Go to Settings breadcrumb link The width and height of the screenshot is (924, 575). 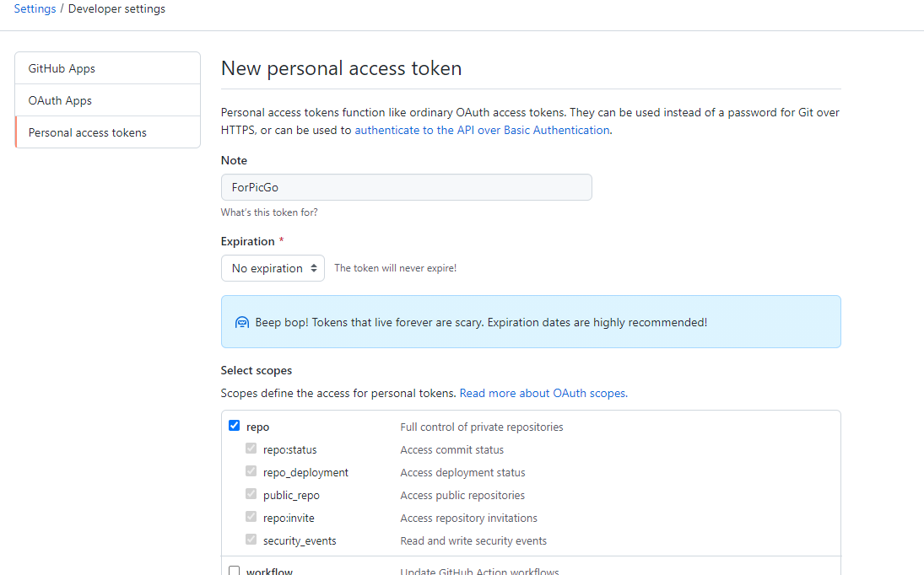(x=35, y=8)
